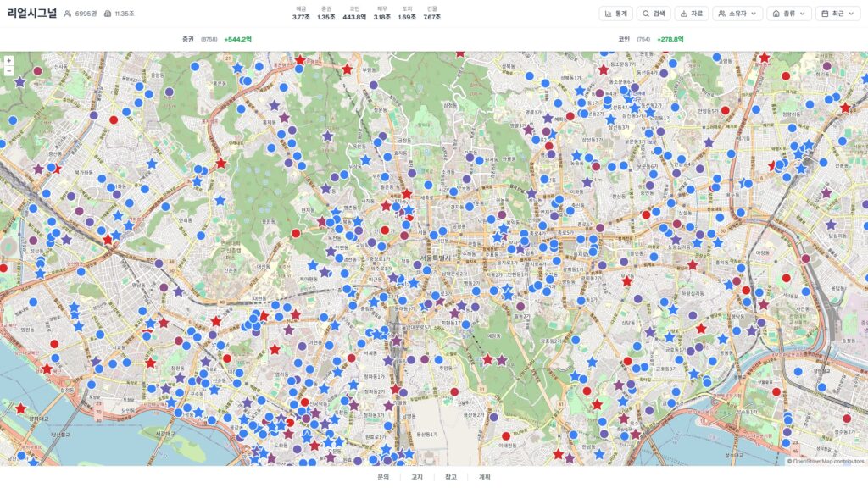The width and height of the screenshot is (868, 488).
Task: Click the 자료 download button
Action: coord(691,14)
